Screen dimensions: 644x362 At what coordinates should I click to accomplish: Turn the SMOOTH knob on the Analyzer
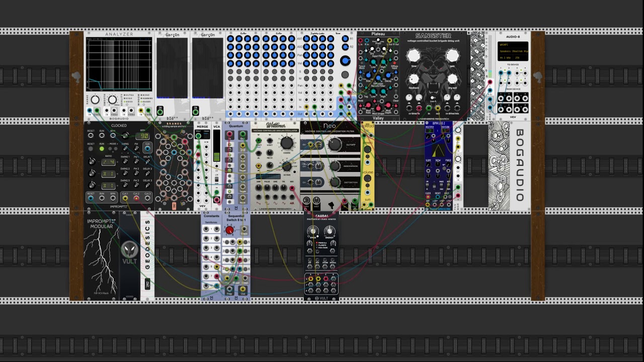point(112,100)
